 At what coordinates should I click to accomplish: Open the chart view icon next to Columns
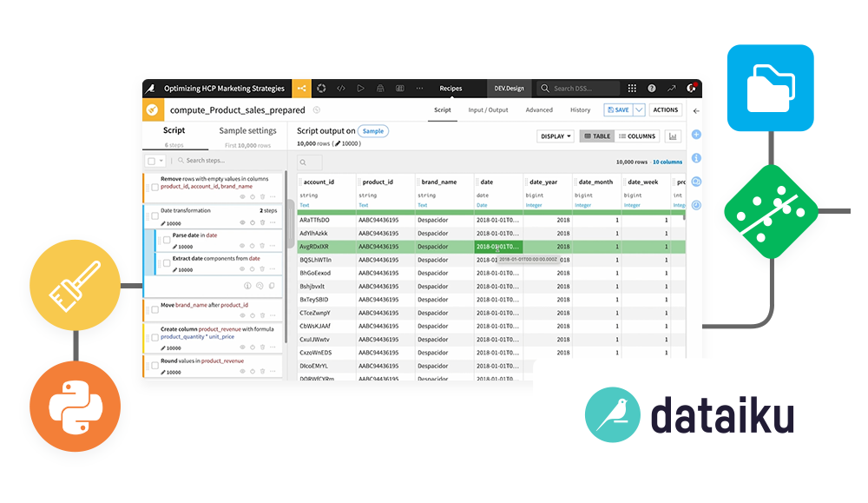[x=673, y=136]
